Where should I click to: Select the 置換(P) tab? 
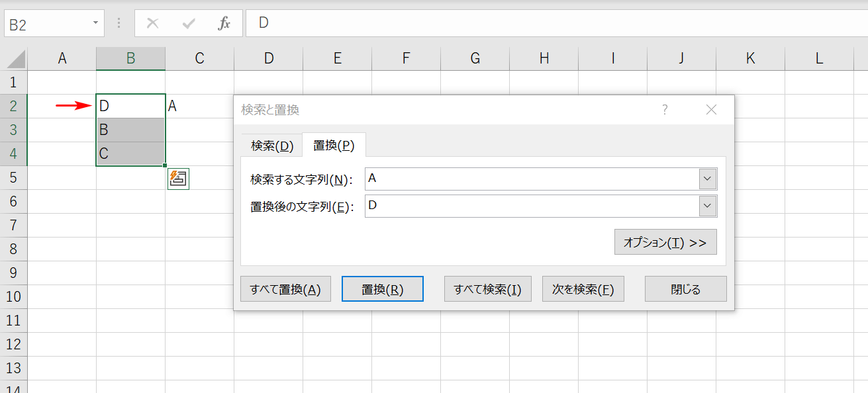coord(334,146)
